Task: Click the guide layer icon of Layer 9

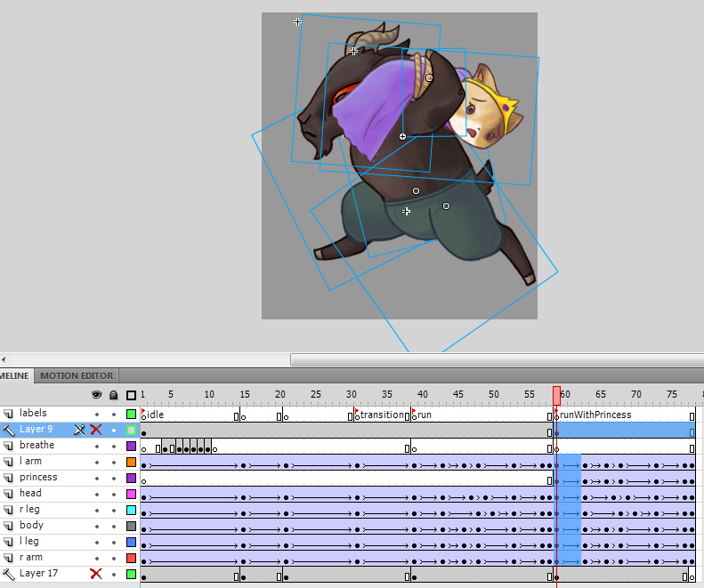Action: pyautogui.click(x=9, y=430)
